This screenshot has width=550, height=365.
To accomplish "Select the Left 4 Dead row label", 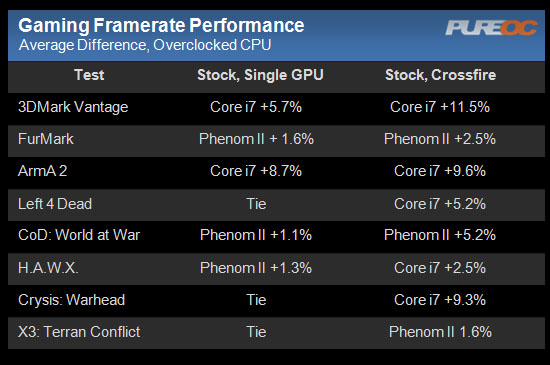I will pos(55,204).
